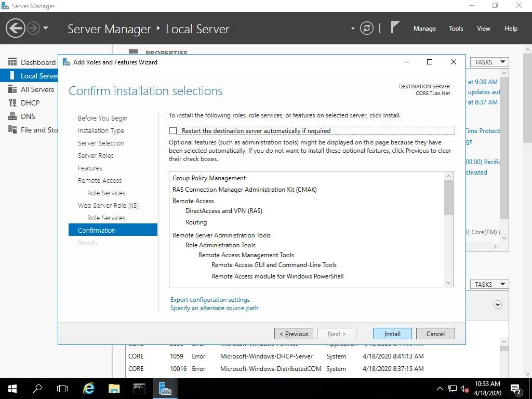Click Export configuration settings link
Screen dimensions: 532x399
210,300
